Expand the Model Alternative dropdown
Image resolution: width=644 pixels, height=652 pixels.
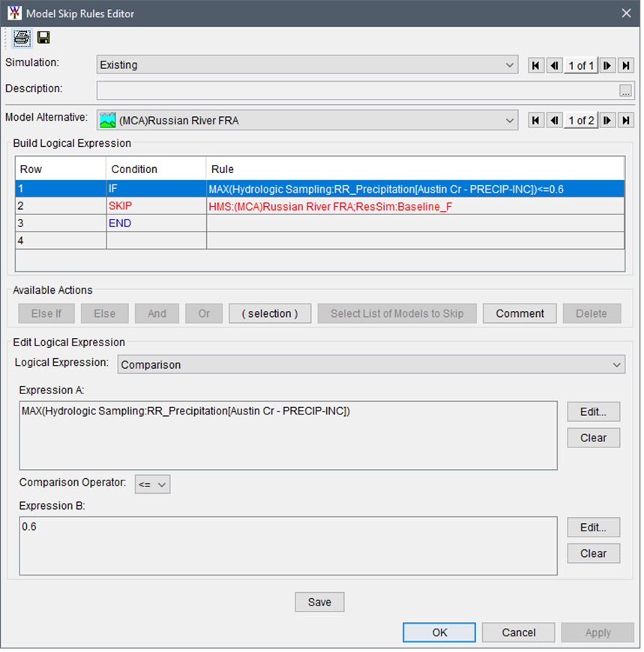coord(307,120)
